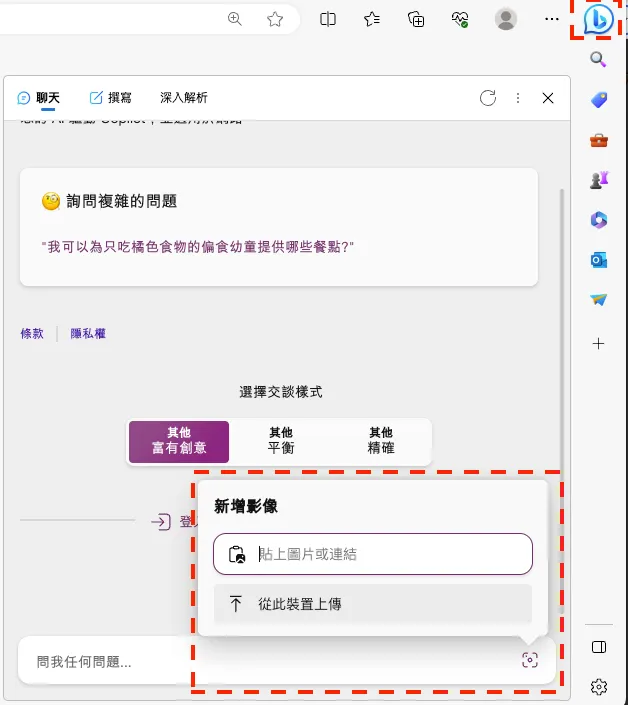
Task: Select the 平衡 conversation style
Action: (281, 442)
